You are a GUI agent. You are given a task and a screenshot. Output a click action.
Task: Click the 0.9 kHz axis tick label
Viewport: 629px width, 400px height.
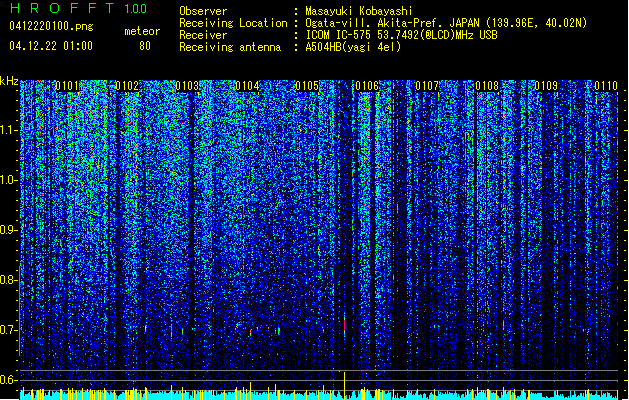point(8,230)
